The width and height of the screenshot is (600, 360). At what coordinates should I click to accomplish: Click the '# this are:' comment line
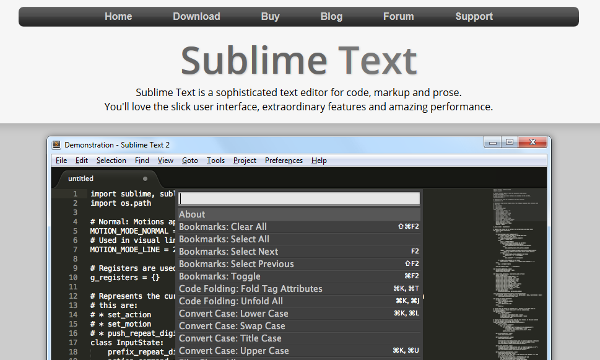click(x=114, y=305)
